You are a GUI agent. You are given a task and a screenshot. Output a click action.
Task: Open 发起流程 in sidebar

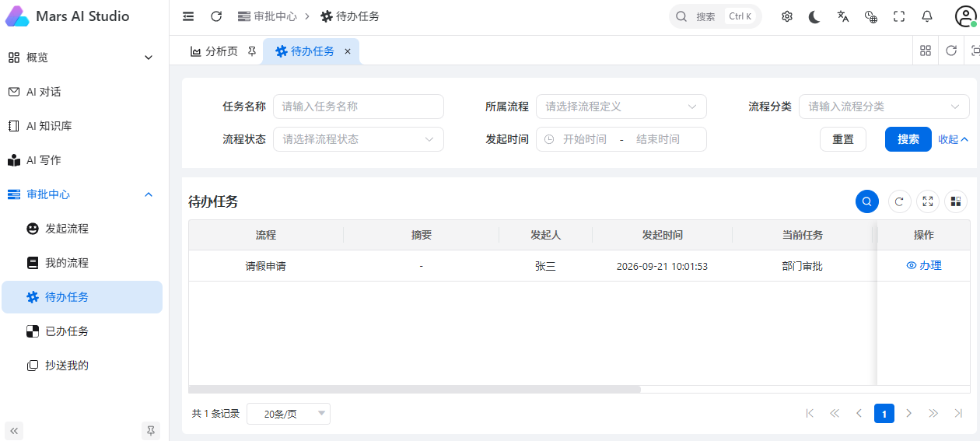tap(81, 229)
